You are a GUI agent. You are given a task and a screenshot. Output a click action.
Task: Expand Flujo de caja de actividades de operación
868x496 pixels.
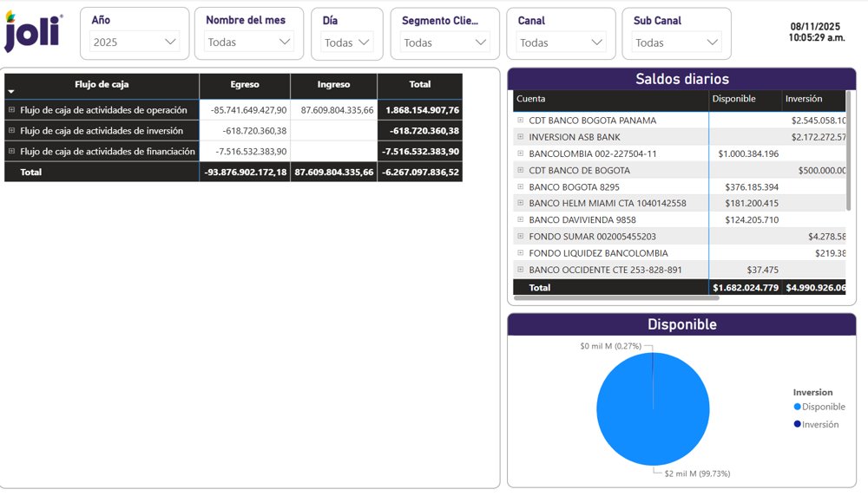(x=12, y=110)
